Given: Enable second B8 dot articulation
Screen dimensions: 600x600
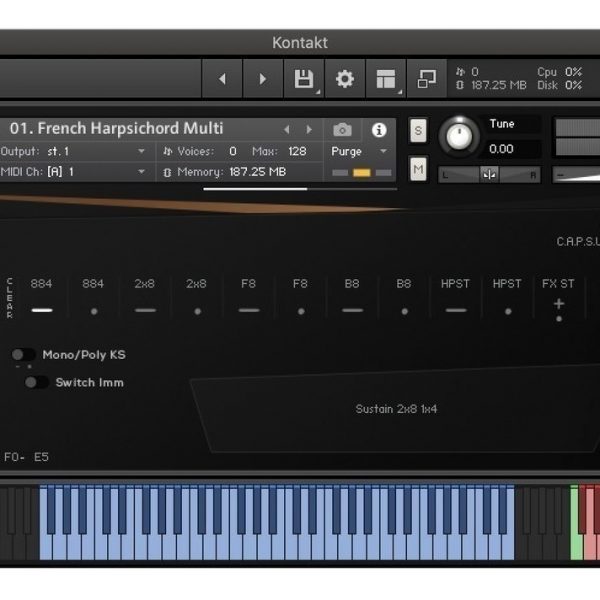Looking at the screenshot, I should (x=404, y=311).
